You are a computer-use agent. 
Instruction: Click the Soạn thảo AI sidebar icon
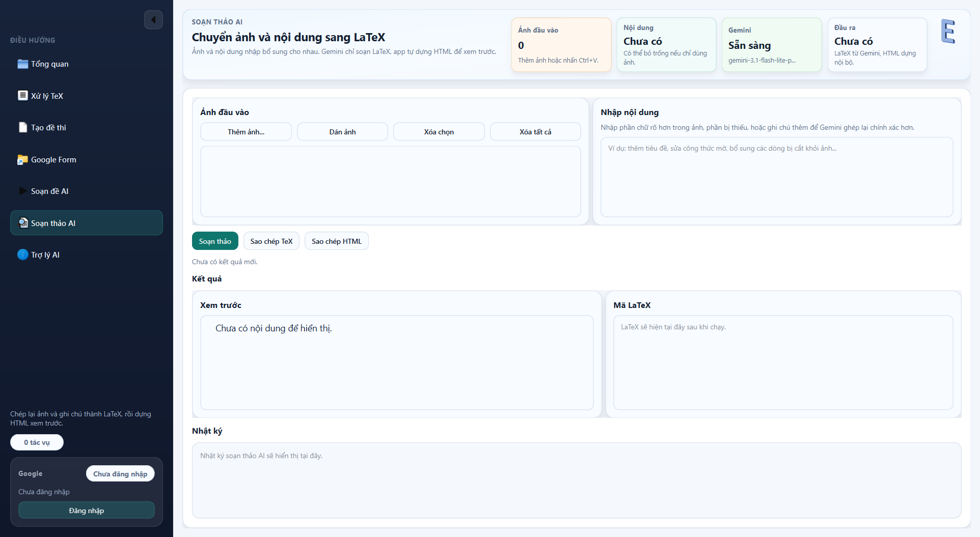pos(23,223)
